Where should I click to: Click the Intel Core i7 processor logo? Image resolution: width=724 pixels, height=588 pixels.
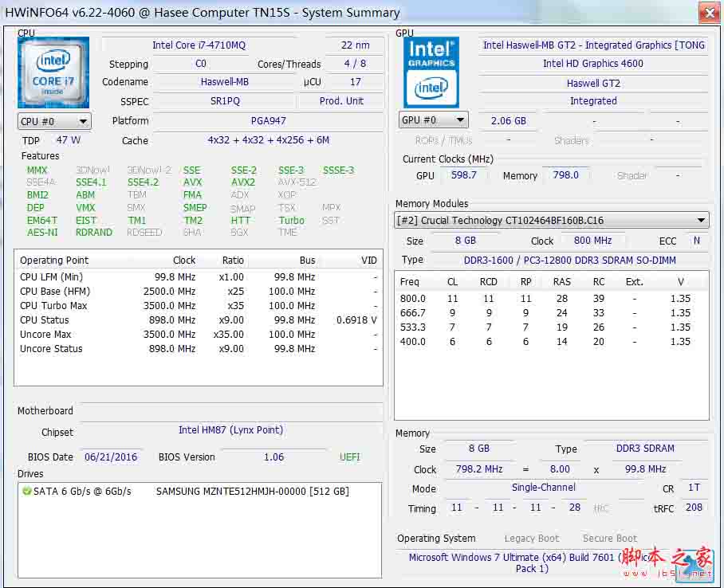53,73
